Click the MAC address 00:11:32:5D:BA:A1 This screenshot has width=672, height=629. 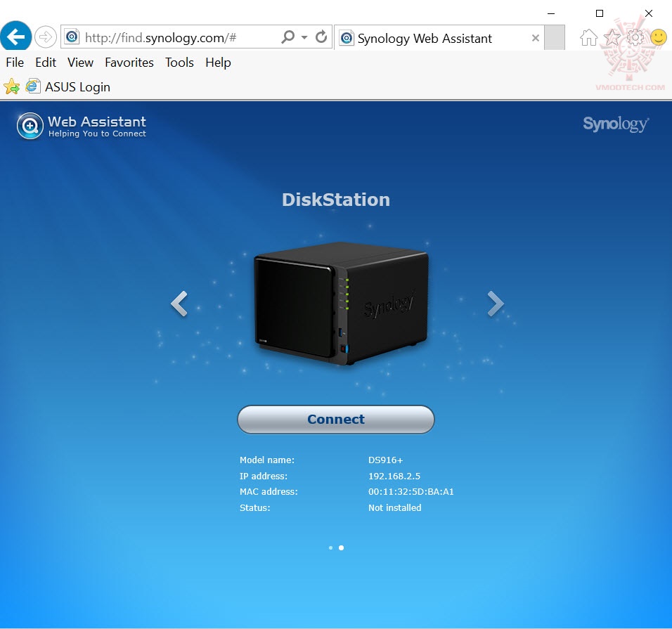[x=411, y=492]
